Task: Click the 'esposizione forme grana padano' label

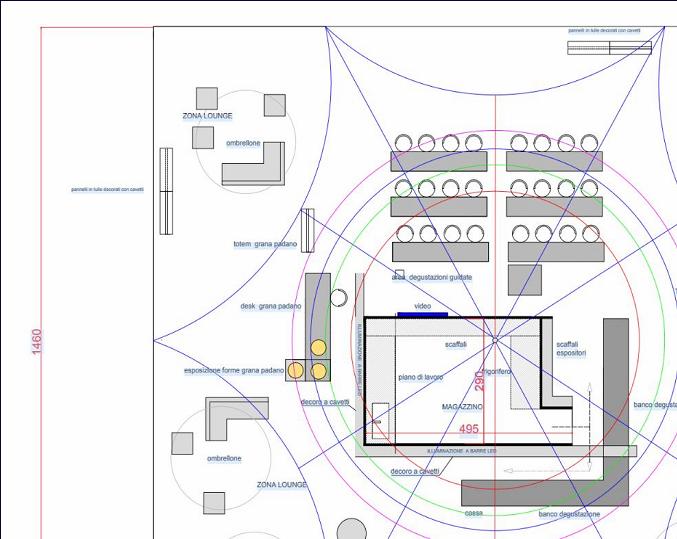Action: [233, 370]
